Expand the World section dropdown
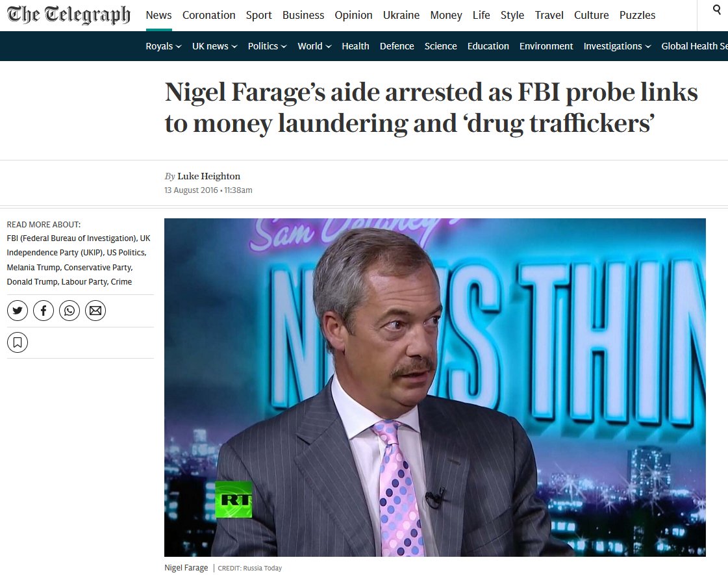This screenshot has width=728, height=575. click(314, 46)
